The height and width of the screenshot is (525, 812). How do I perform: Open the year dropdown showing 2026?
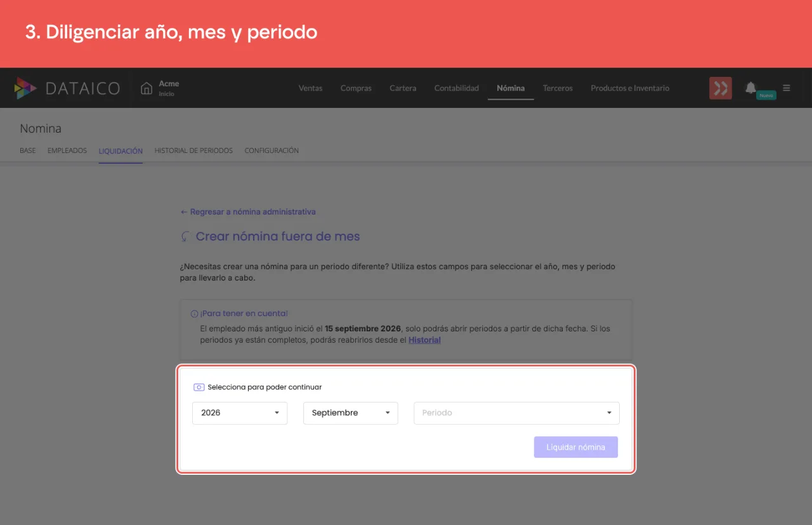pyautogui.click(x=240, y=413)
